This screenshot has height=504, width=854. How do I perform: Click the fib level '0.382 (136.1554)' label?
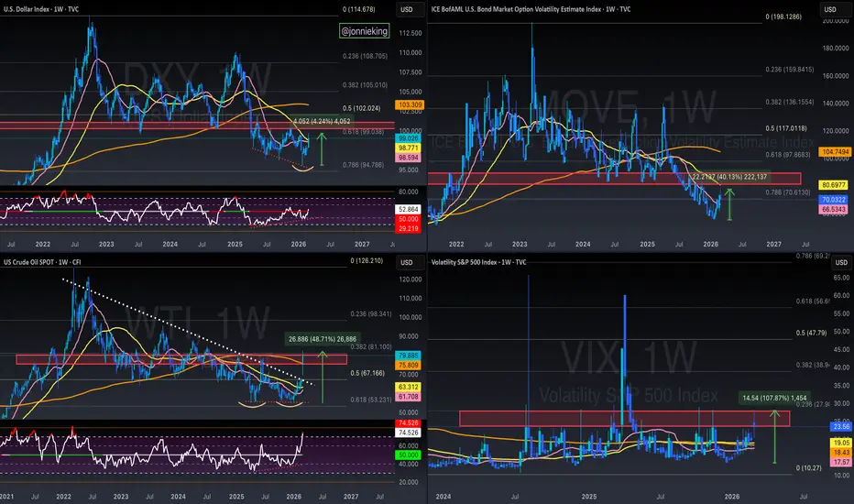click(789, 102)
